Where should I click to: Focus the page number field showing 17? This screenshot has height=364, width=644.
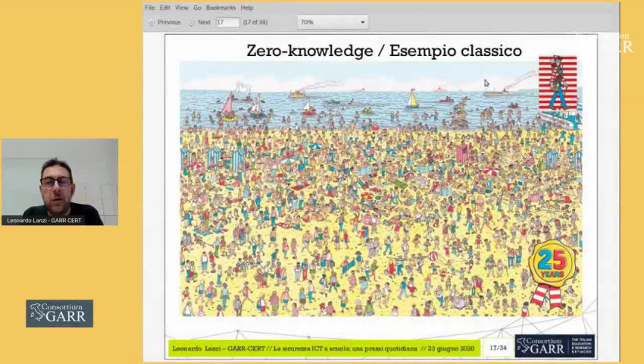227,22
